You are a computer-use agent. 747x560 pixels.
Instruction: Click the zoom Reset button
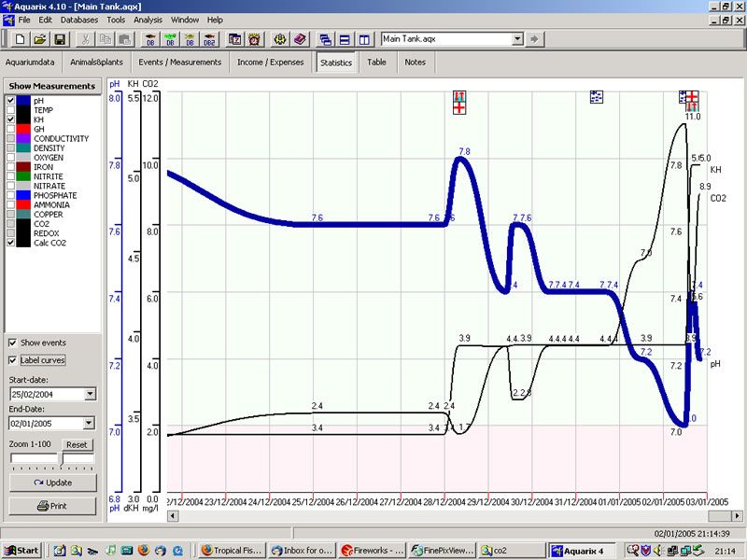coord(77,445)
